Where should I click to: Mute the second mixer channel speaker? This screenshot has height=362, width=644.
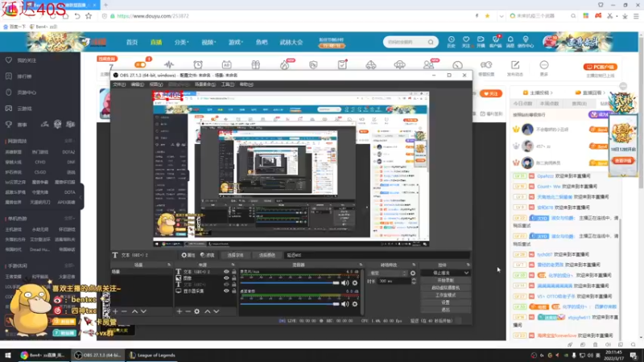(x=345, y=304)
